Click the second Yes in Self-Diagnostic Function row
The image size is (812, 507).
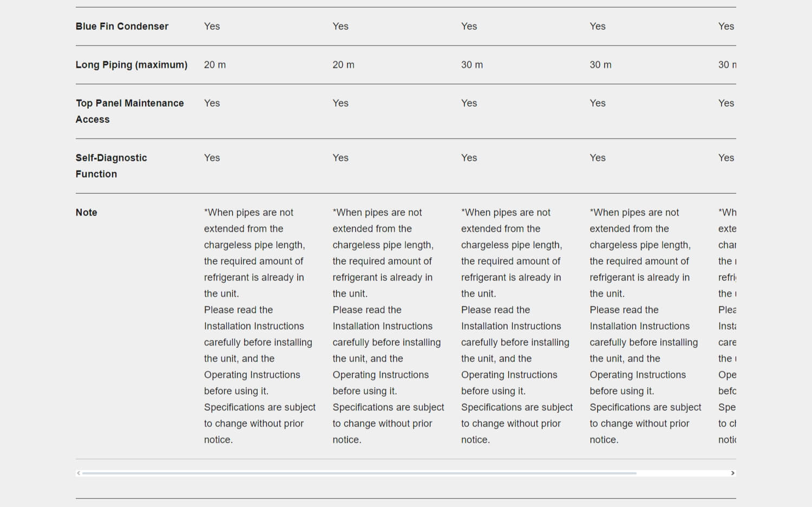340,158
